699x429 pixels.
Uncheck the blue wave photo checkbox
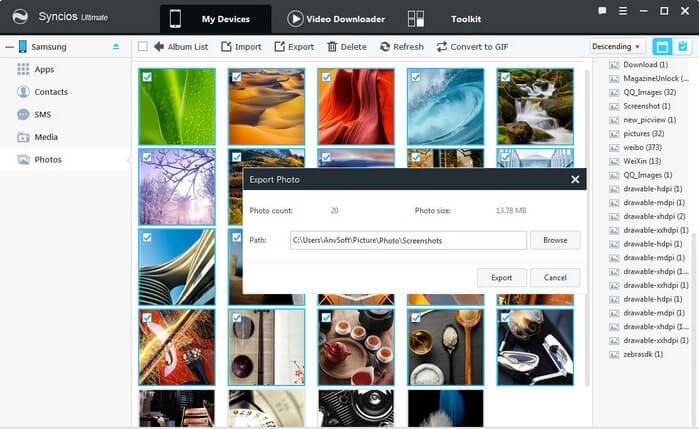click(416, 77)
